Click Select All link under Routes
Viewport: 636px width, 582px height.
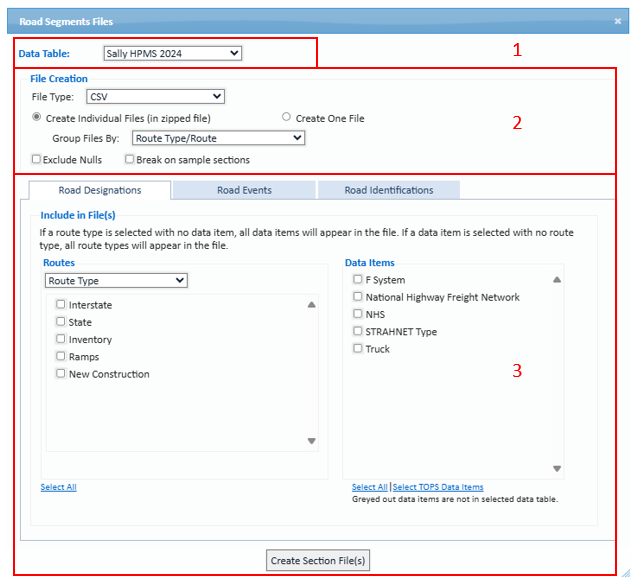[x=58, y=487]
